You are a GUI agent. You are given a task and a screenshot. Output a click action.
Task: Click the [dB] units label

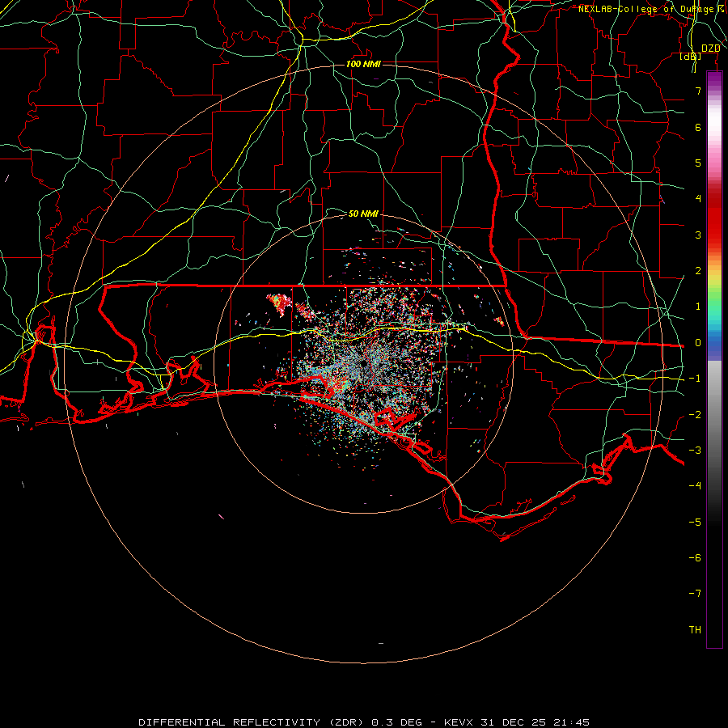coord(691,57)
